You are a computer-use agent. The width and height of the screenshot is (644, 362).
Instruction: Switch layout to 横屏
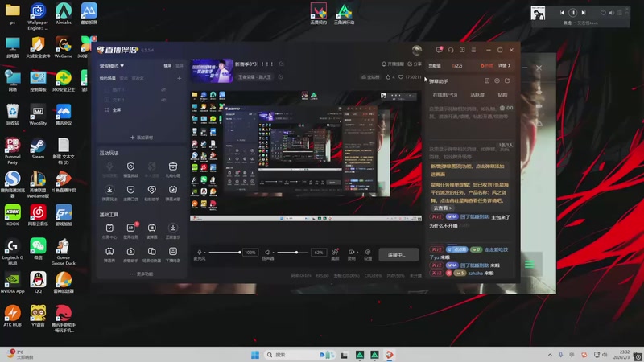tap(167, 66)
